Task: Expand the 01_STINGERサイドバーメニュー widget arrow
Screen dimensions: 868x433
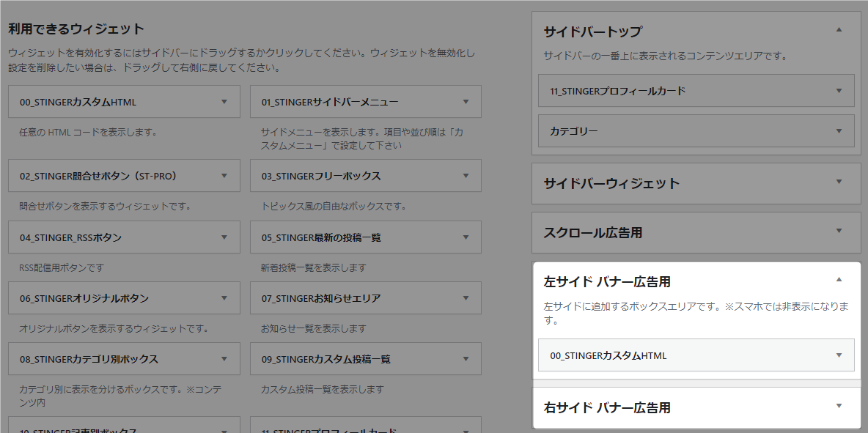Action: click(x=466, y=102)
